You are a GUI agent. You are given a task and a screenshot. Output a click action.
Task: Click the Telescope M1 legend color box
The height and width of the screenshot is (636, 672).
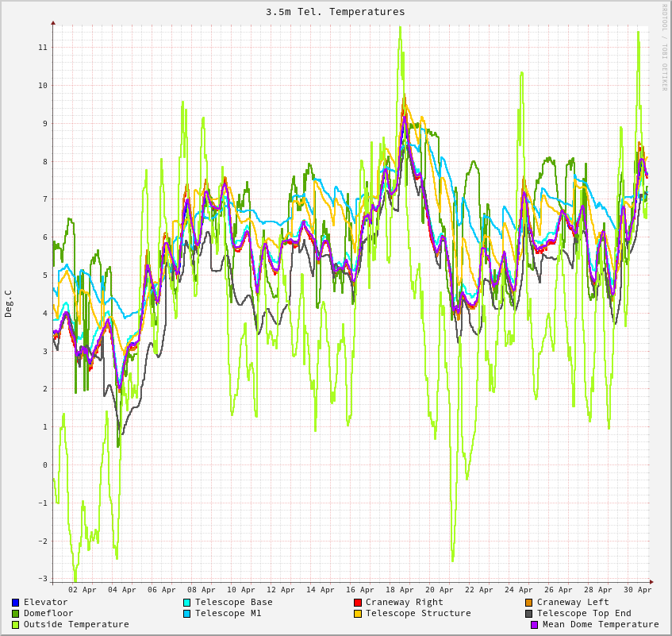pos(187,614)
